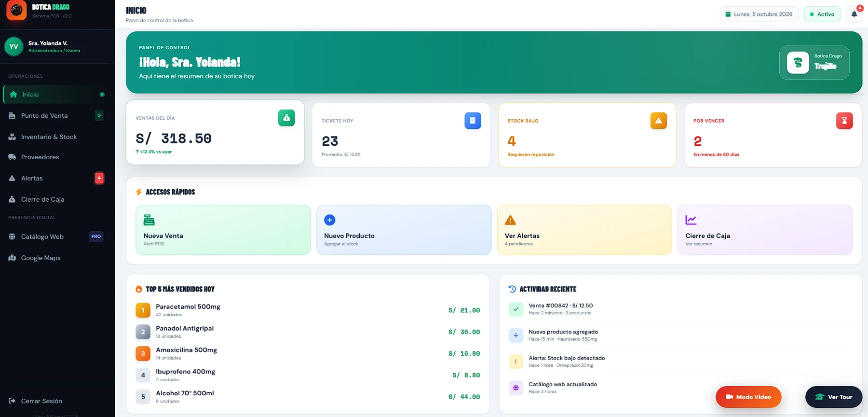Click En menos de 60 días text

716,154
